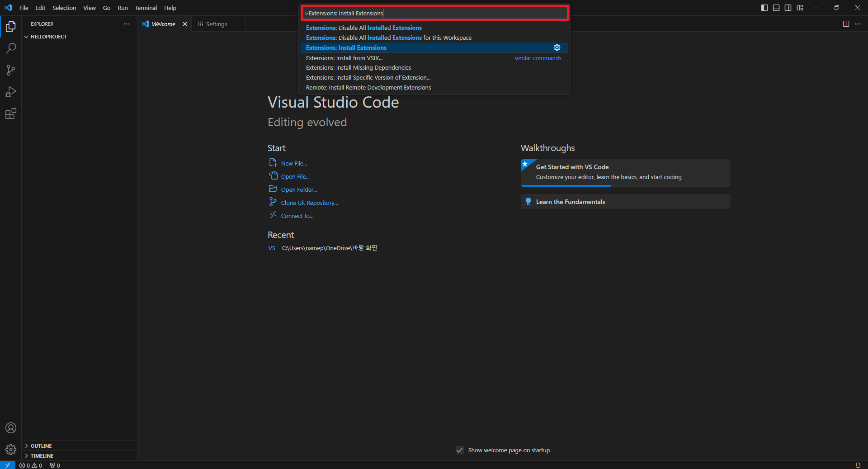Open the Extensions view in activity bar

click(x=11, y=114)
